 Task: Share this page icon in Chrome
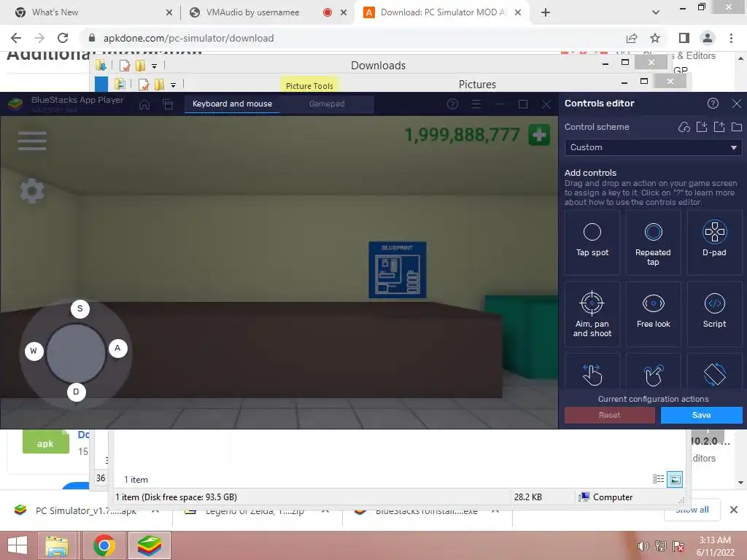tap(632, 38)
